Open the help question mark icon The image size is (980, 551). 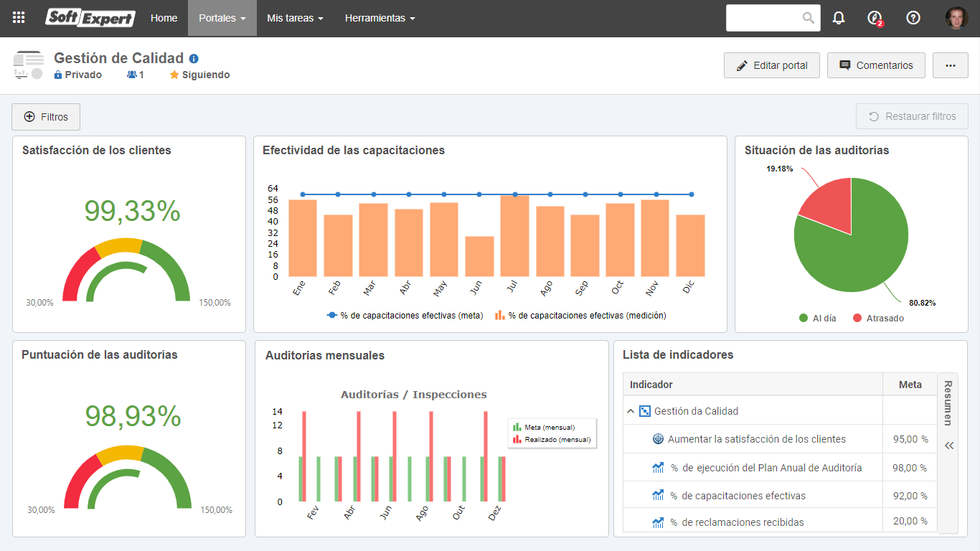point(913,18)
